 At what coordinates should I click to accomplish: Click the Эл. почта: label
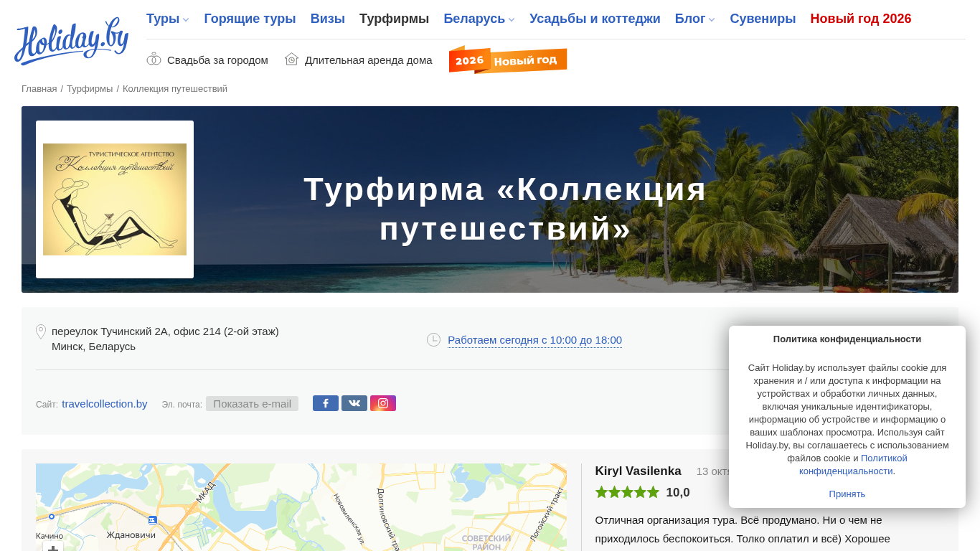182,405
